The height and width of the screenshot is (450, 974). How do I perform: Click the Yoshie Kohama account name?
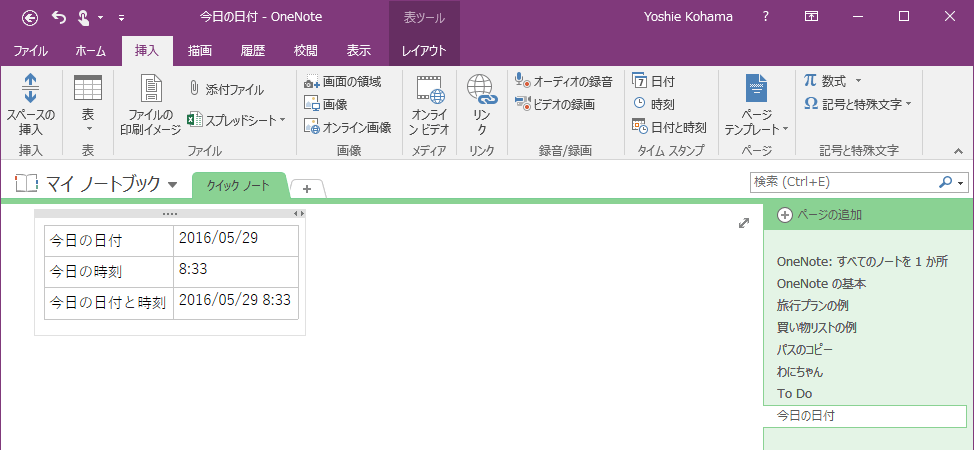point(690,17)
